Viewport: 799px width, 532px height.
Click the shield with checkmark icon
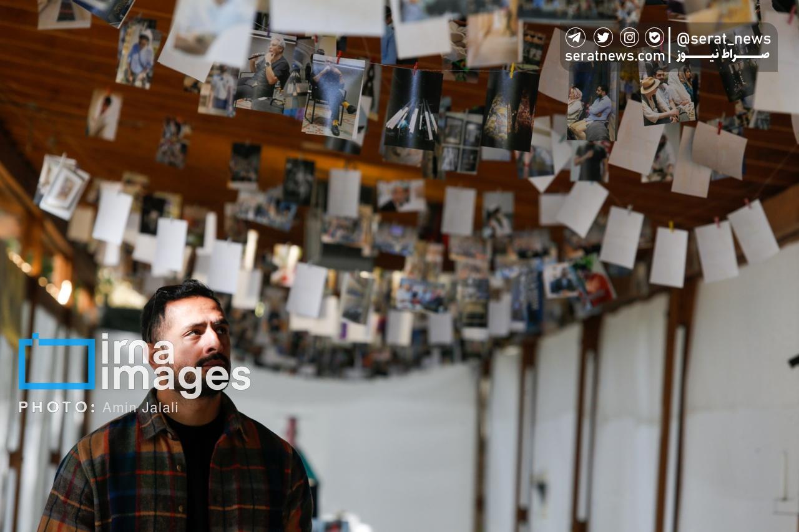click(655, 37)
